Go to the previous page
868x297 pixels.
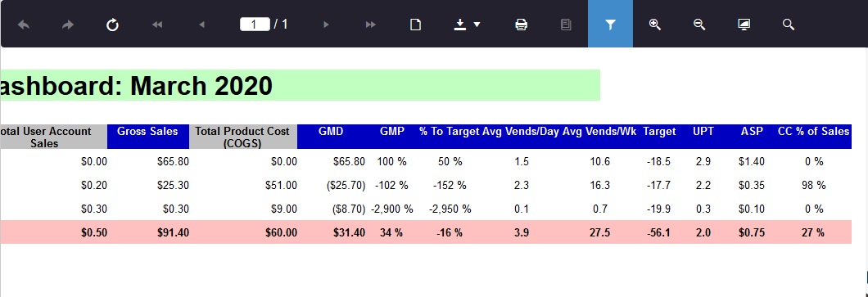click(x=201, y=25)
